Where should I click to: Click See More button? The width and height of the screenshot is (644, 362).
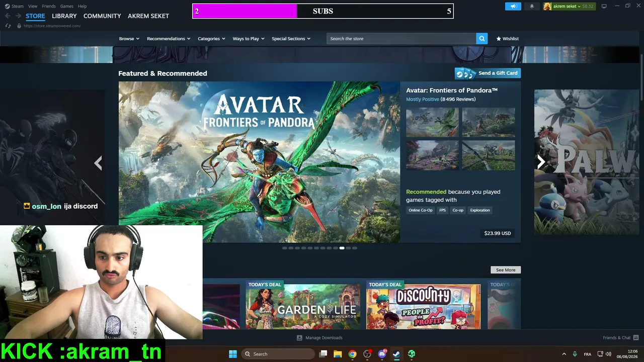[x=506, y=270]
